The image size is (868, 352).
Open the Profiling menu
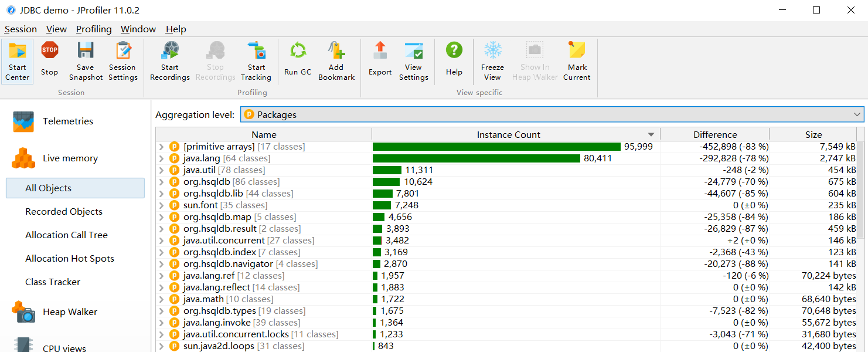[x=94, y=29]
